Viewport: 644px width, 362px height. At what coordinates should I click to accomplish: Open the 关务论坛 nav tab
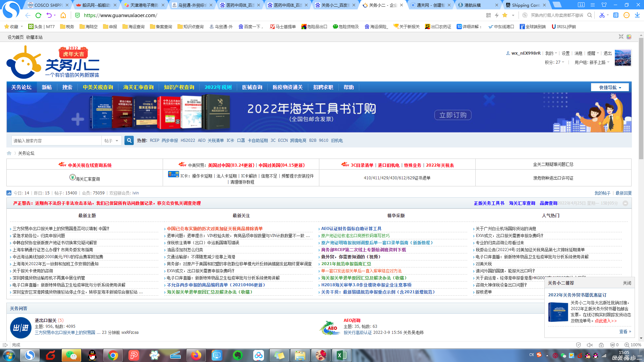click(21, 87)
